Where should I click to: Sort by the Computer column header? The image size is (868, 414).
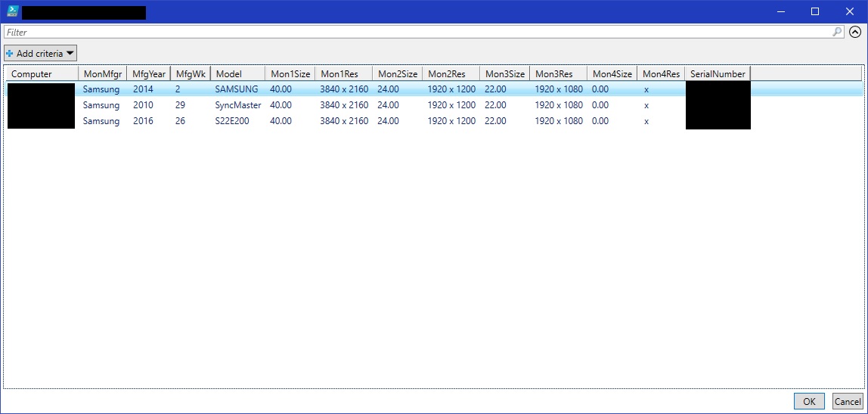[42, 73]
